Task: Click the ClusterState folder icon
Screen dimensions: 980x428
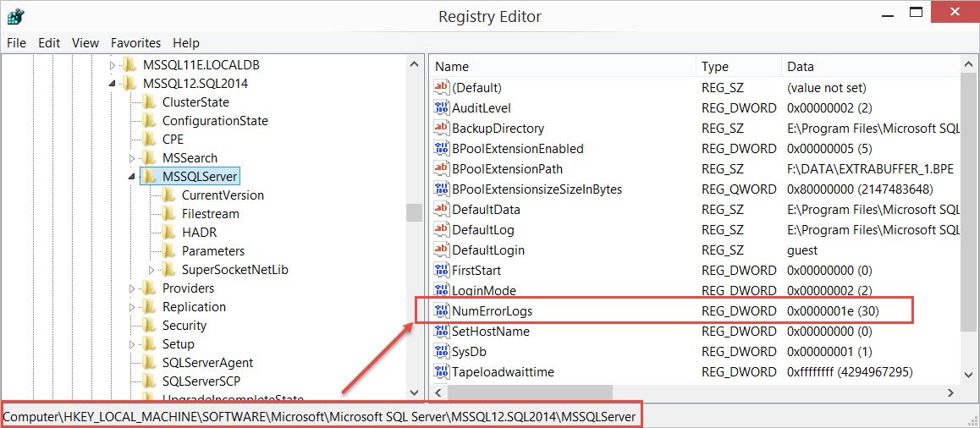Action: click(148, 102)
